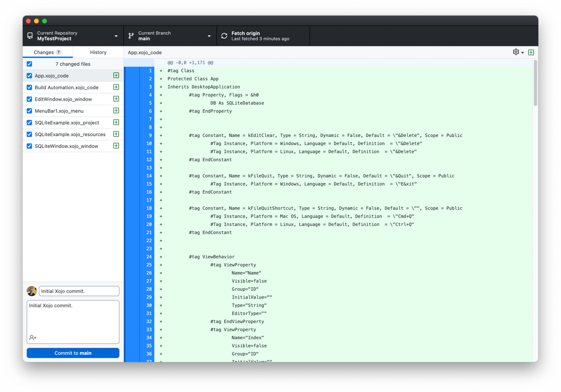Switch to the History tab
The width and height of the screenshot is (561, 392).
[x=98, y=52]
